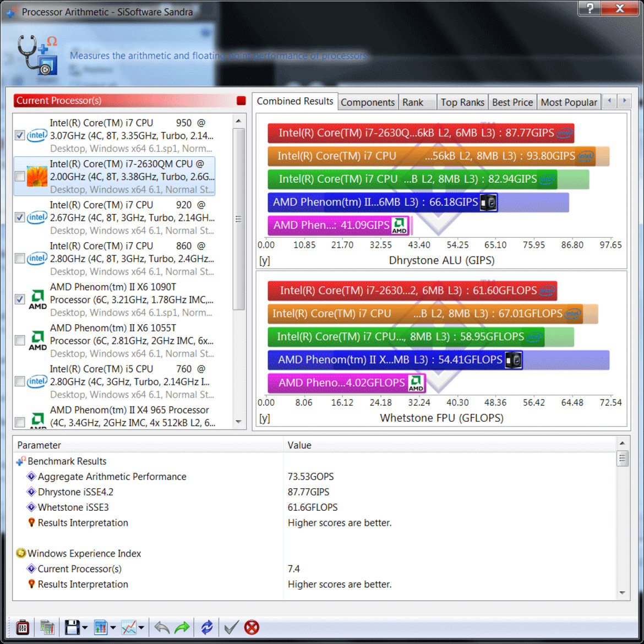Click the Intel logo beside the i5 760 entry

(x=37, y=381)
